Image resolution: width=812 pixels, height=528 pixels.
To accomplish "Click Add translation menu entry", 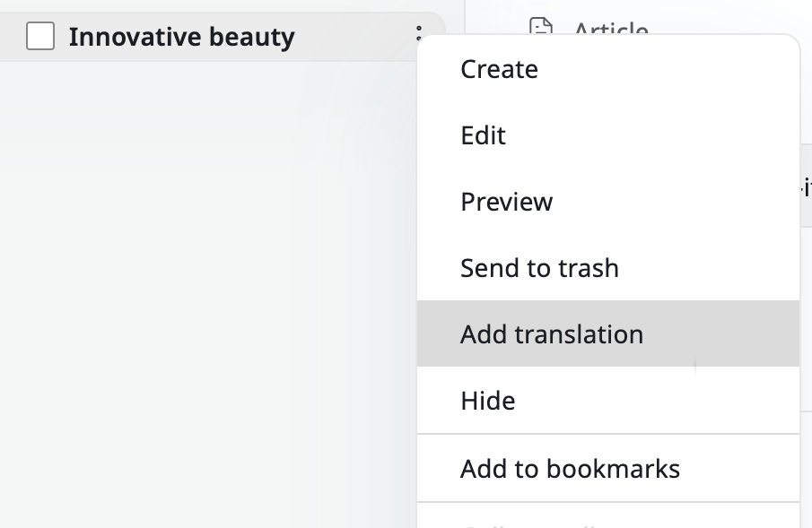I will point(608,333).
